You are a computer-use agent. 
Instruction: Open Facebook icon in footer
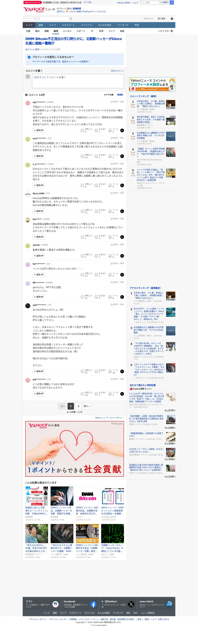[93, 604]
